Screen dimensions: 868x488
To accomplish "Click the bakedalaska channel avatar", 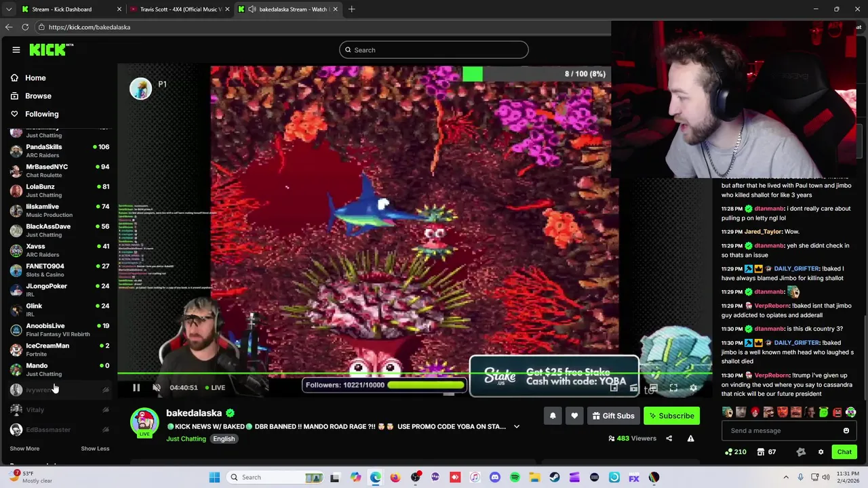I will (144, 422).
